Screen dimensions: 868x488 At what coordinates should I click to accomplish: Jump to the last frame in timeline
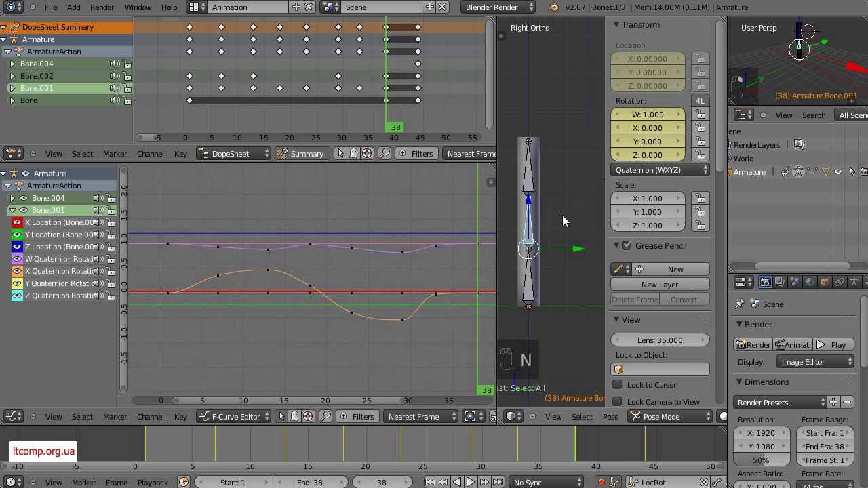coord(498,482)
